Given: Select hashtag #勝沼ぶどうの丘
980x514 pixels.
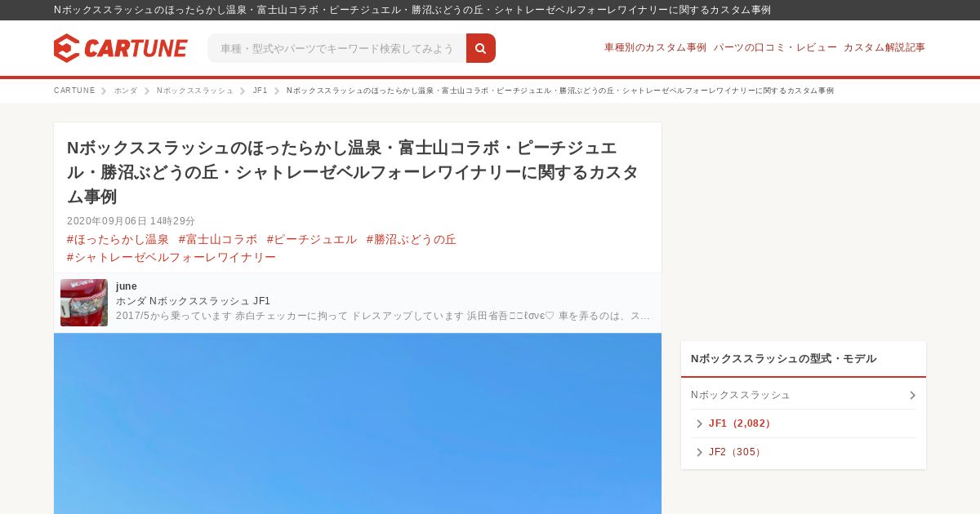Looking at the screenshot, I should click(412, 239).
